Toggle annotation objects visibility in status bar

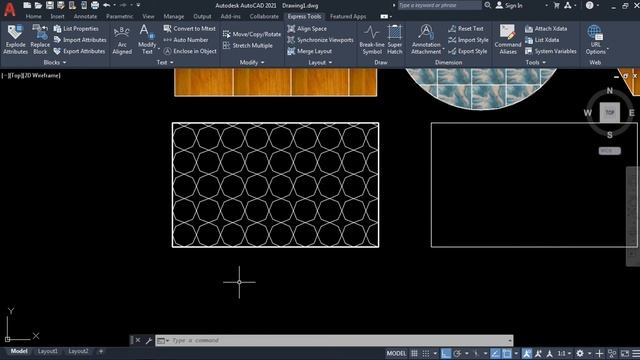click(x=527, y=353)
